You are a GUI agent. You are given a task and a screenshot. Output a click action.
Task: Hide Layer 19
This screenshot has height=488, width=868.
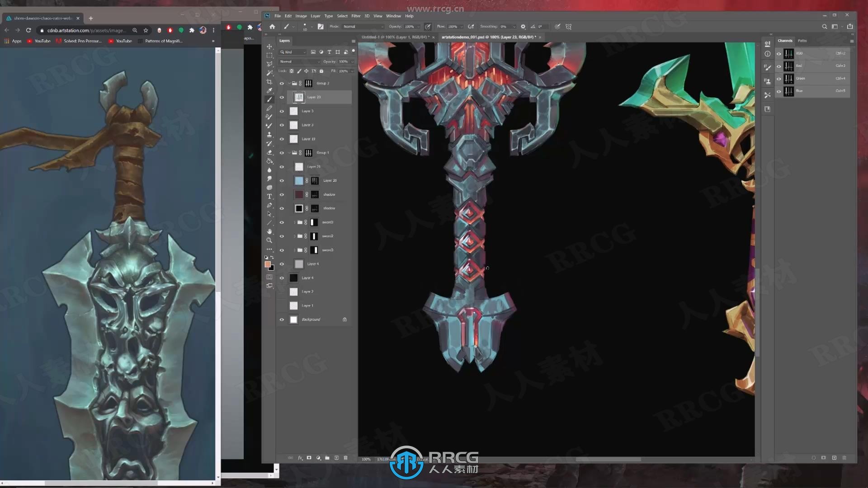click(x=282, y=139)
